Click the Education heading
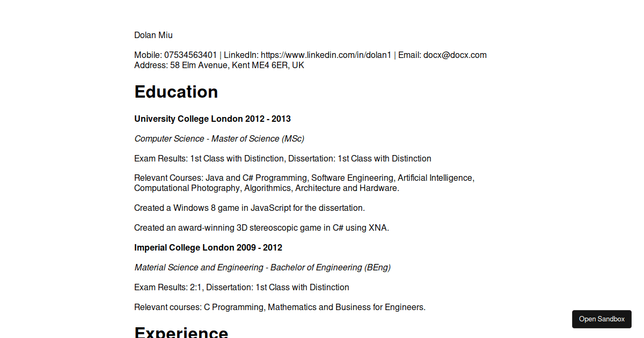The width and height of the screenshot is (644, 338). coord(176,92)
